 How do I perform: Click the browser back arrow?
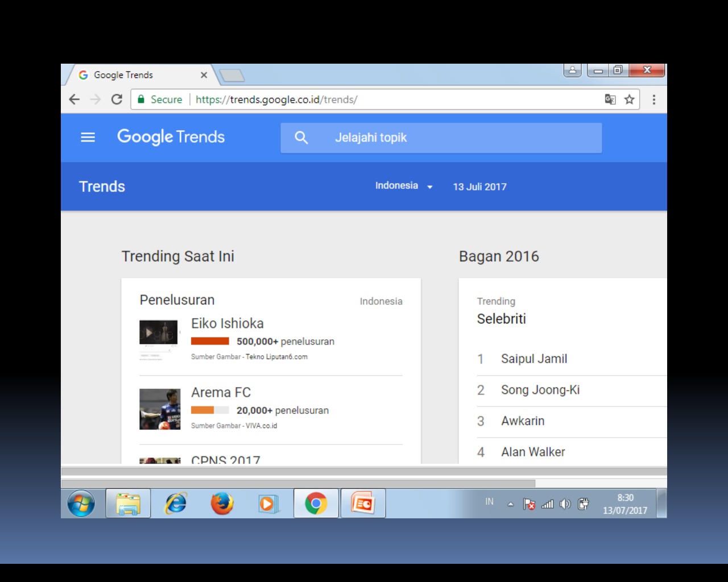(x=75, y=99)
